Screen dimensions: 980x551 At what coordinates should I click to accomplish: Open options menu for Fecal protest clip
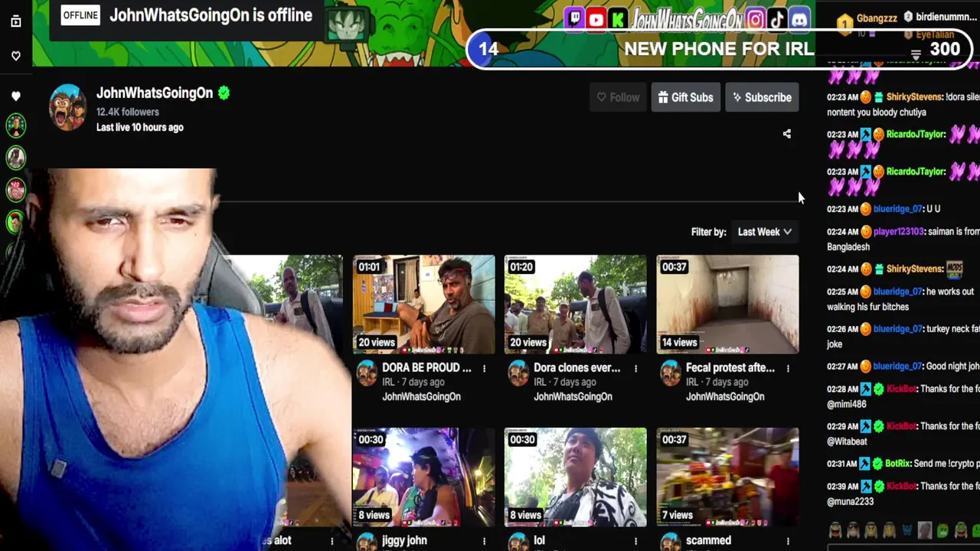click(788, 368)
